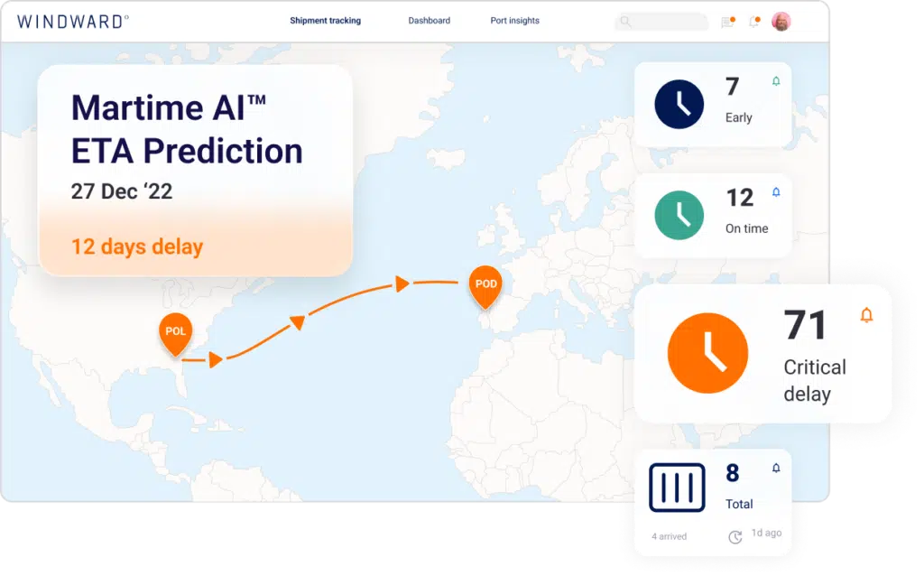The height and width of the screenshot is (576, 924).
Task: Open the Shipment tracking tab
Action: (x=325, y=21)
